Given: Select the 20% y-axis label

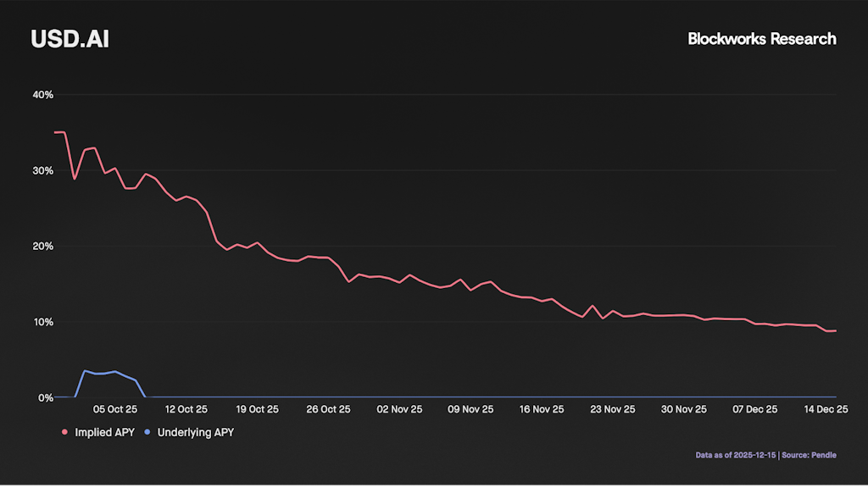Looking at the screenshot, I should pos(42,247).
